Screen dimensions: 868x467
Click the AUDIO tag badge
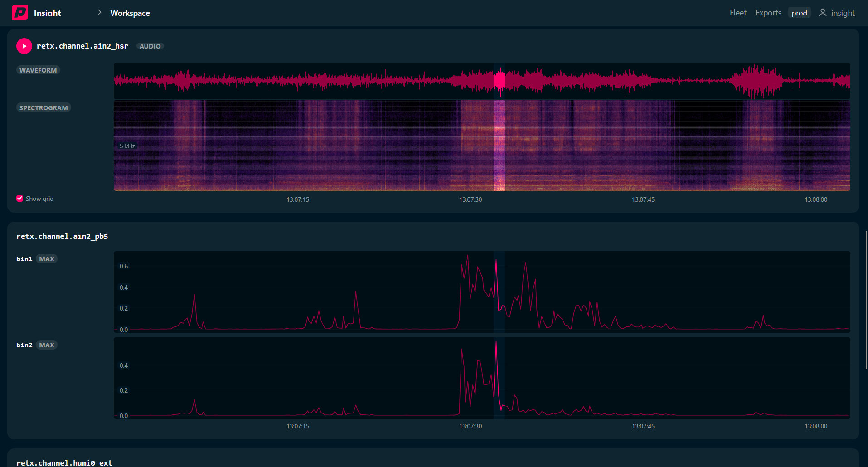point(150,46)
